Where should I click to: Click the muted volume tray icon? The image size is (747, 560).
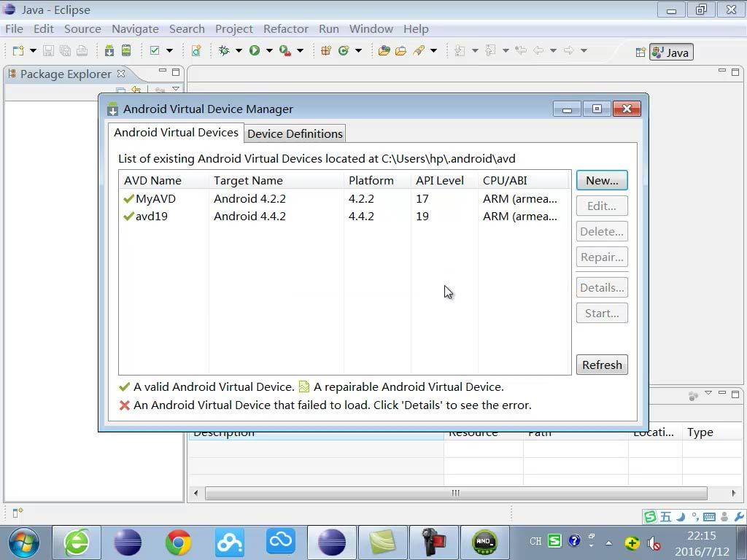click(x=654, y=542)
